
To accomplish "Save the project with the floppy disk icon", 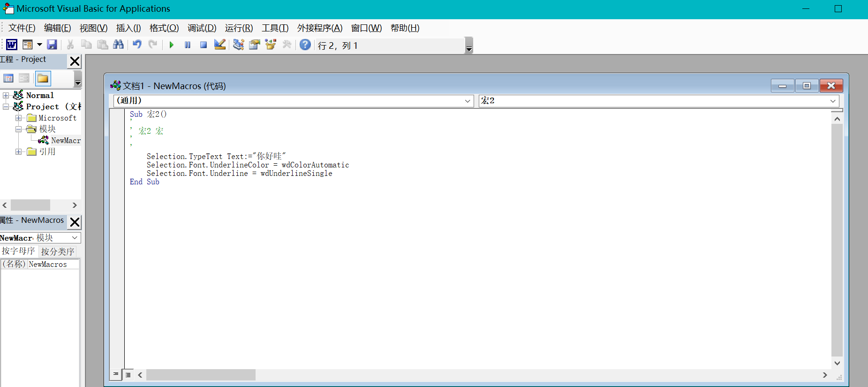I will (52, 45).
